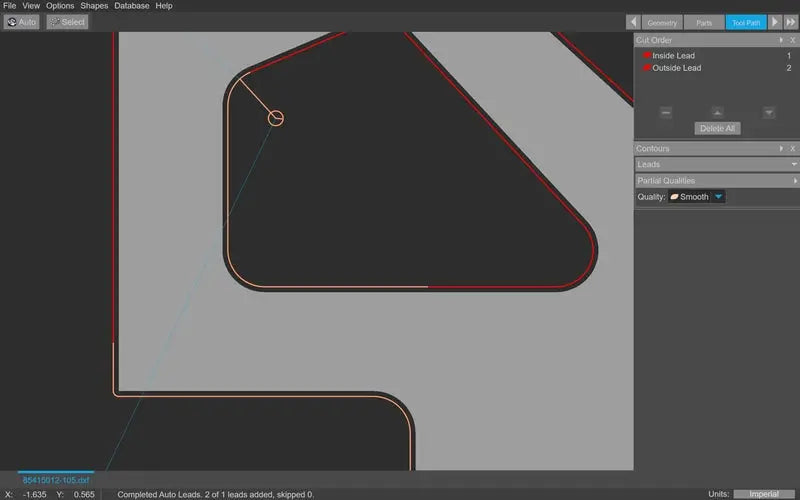The image size is (800, 500).
Task: Click the minus button under Cut Order
Action: click(x=666, y=112)
